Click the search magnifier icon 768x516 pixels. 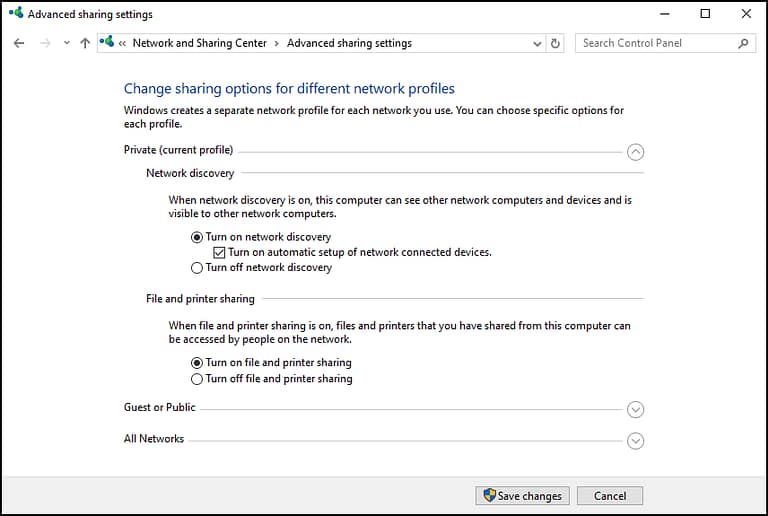click(x=743, y=43)
